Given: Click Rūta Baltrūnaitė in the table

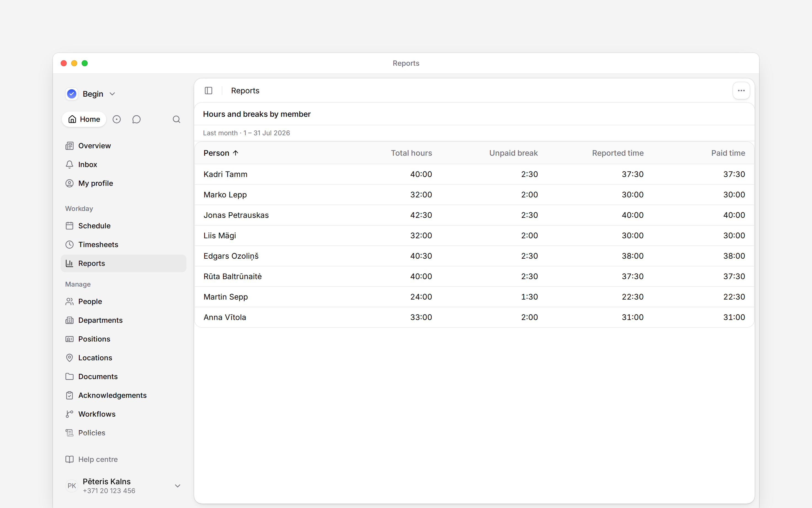Looking at the screenshot, I should coord(233,277).
